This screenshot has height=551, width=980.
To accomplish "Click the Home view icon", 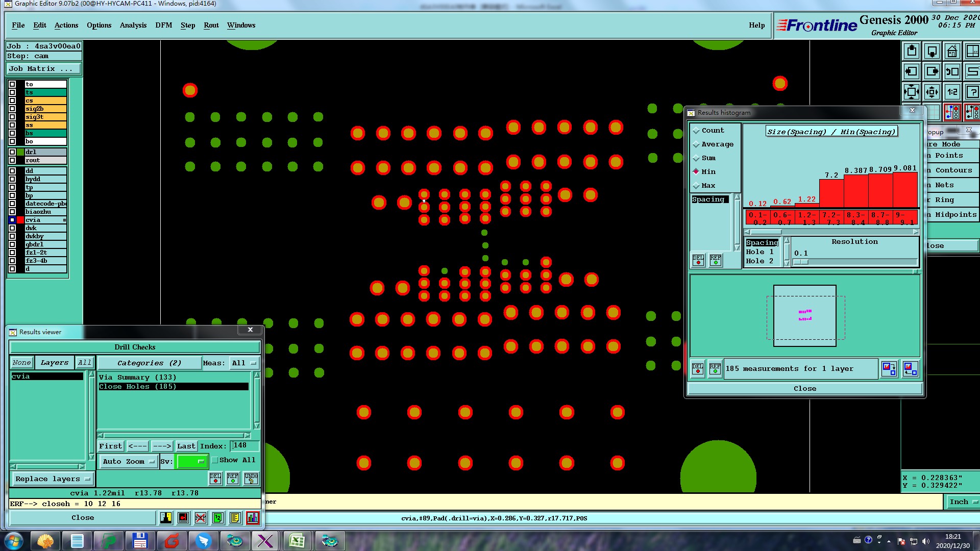I will (x=952, y=52).
